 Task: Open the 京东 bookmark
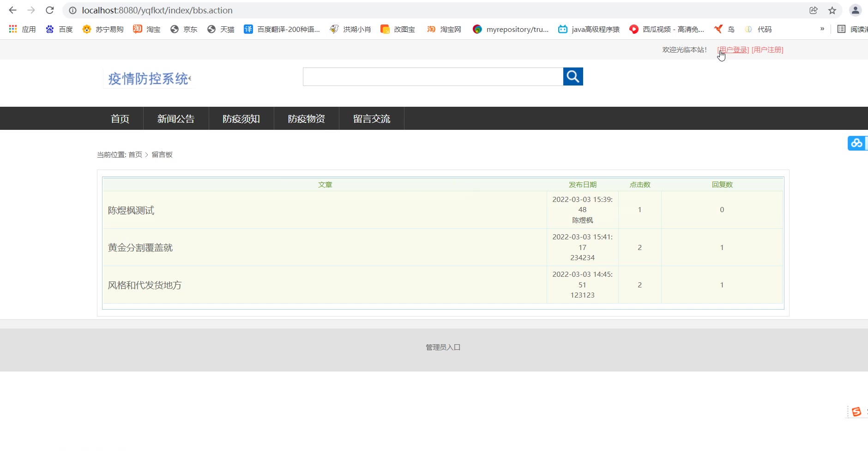184,29
